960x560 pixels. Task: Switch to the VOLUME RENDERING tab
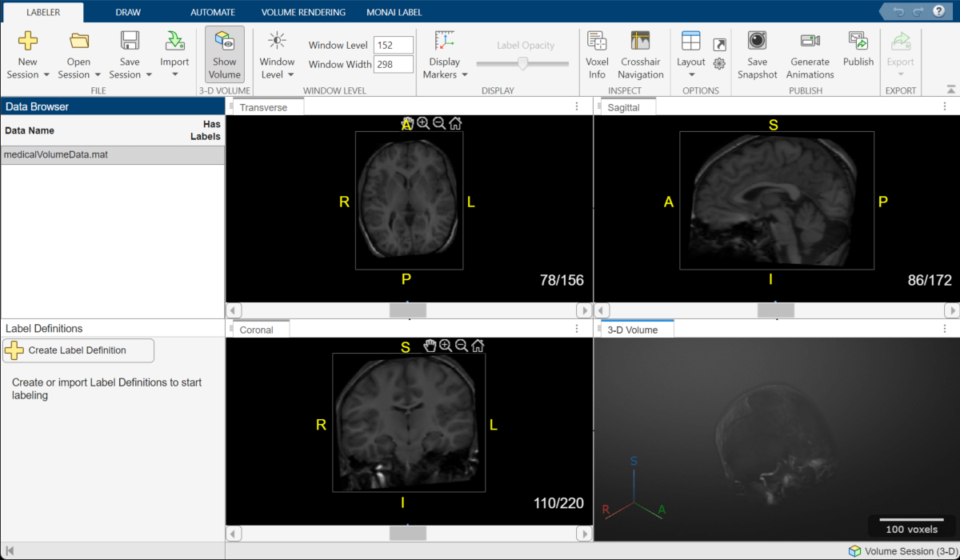click(302, 12)
